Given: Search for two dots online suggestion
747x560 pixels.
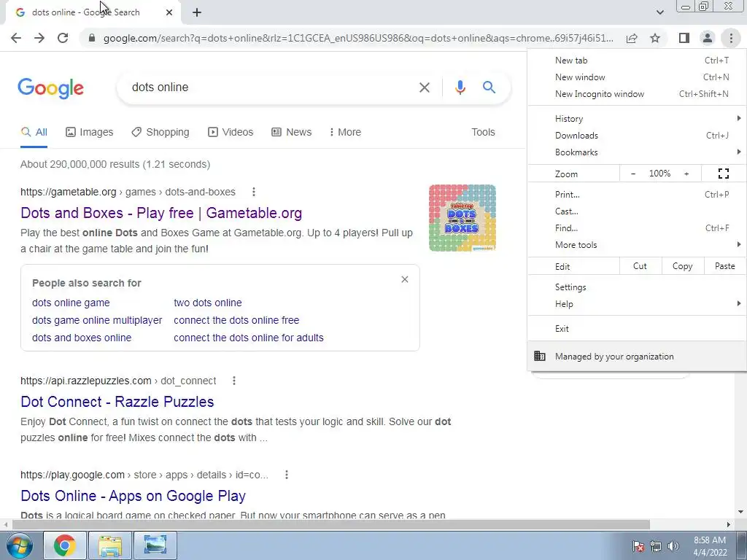Looking at the screenshot, I should click(x=208, y=303).
